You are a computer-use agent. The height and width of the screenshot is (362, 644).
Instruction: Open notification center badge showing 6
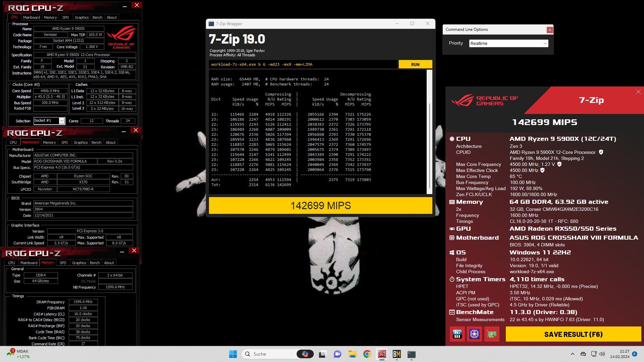pyautogui.click(x=634, y=354)
